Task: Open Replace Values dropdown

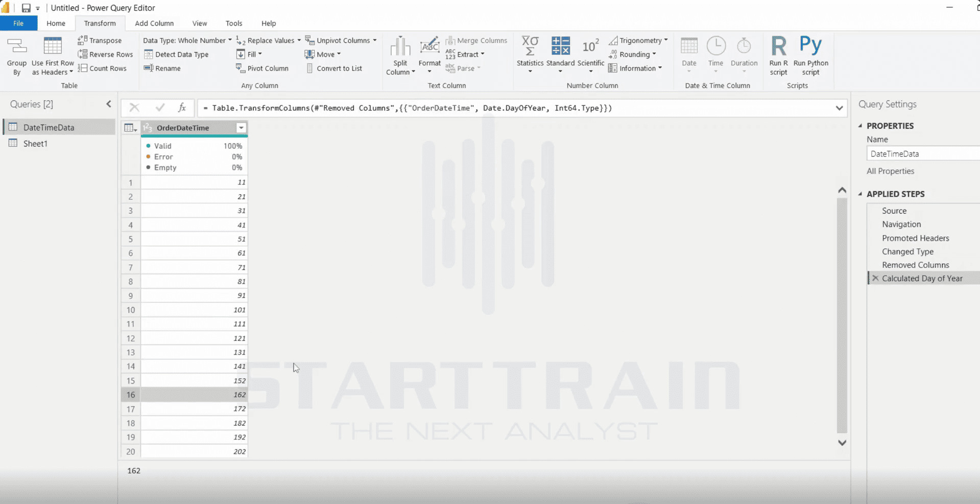Action: [269, 40]
